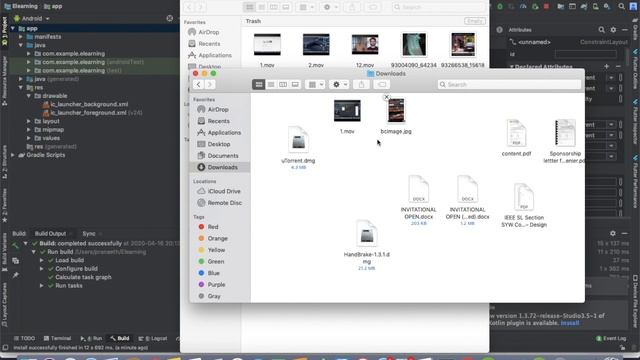Open the Event Log
The height and width of the screenshot is (360, 640).
coord(611,338)
